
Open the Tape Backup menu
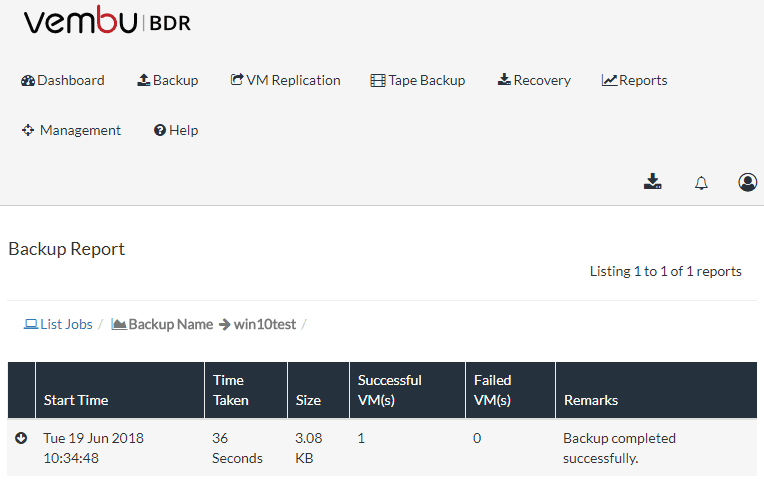pos(418,80)
